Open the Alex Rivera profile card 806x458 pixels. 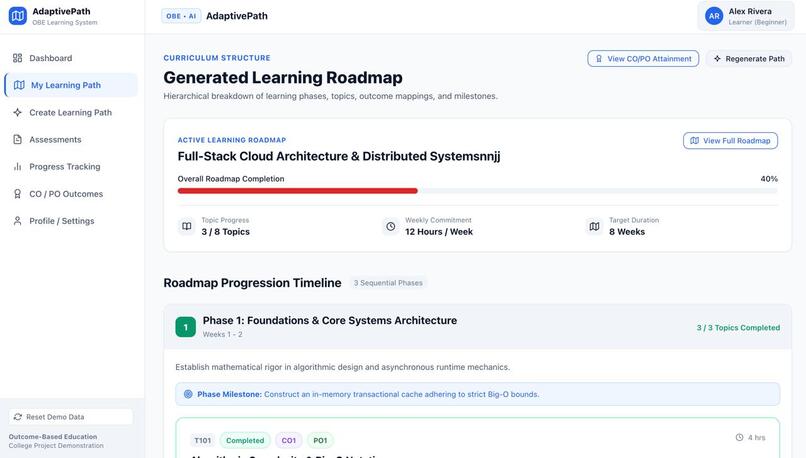[745, 16]
